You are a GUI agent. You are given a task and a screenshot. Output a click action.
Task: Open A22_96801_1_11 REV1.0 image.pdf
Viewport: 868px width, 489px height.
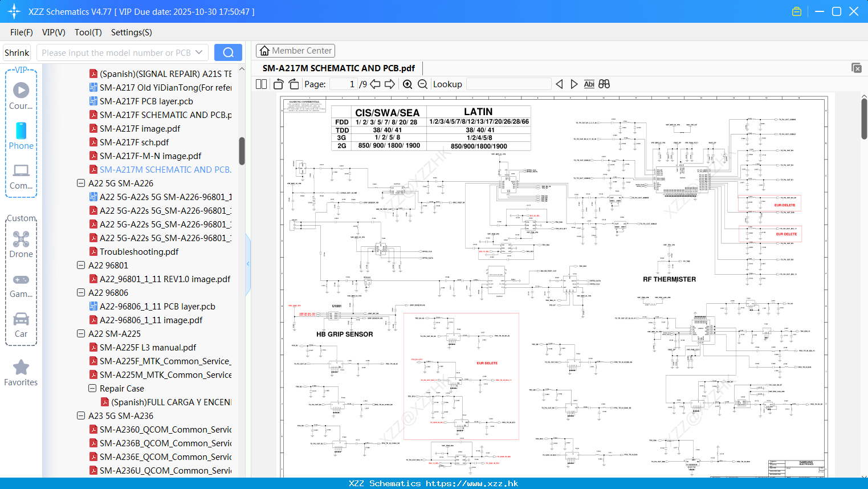click(x=160, y=279)
